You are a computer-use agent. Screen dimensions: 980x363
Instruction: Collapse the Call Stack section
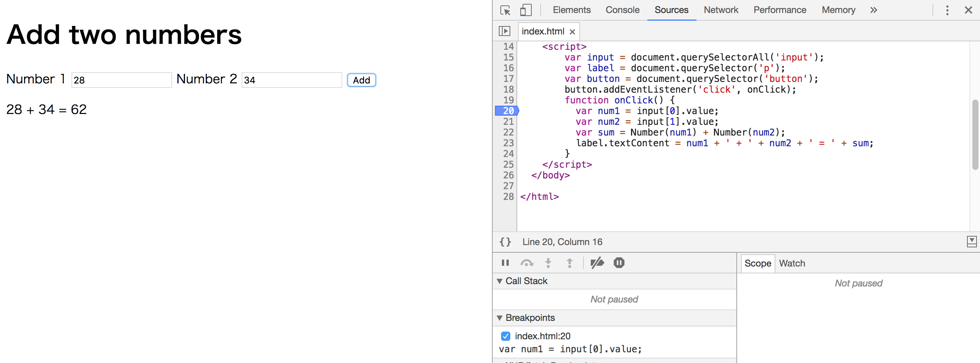[x=500, y=281]
